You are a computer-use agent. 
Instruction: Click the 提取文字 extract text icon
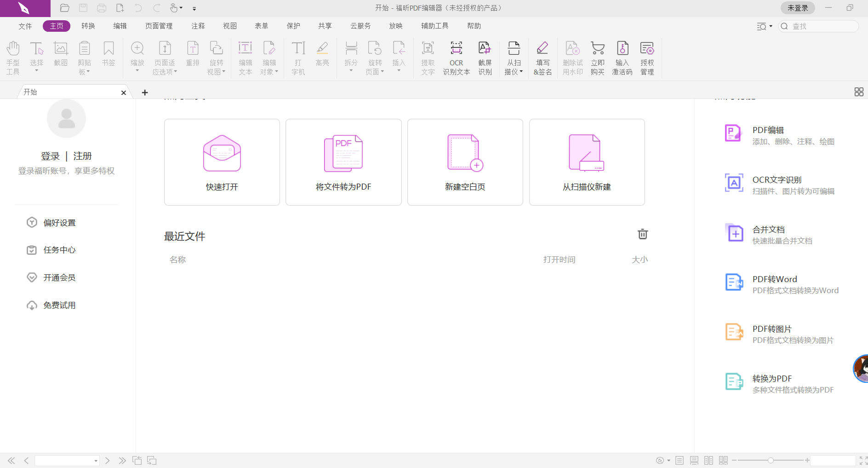(x=428, y=58)
